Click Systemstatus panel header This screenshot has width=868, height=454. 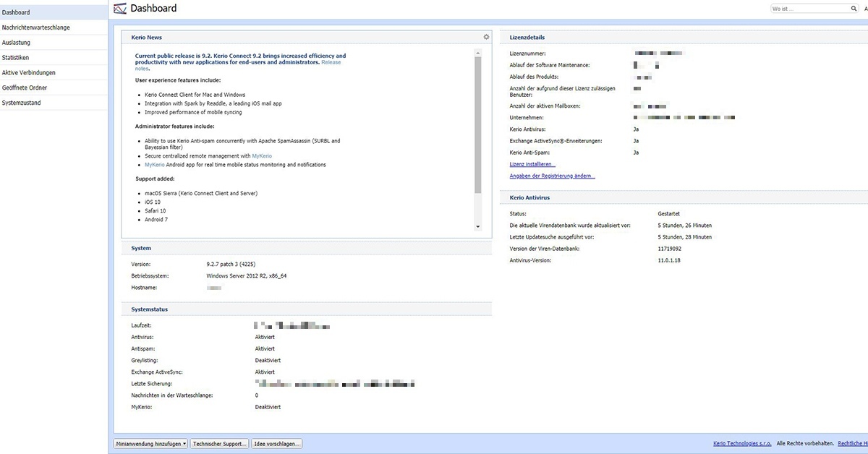coord(307,309)
